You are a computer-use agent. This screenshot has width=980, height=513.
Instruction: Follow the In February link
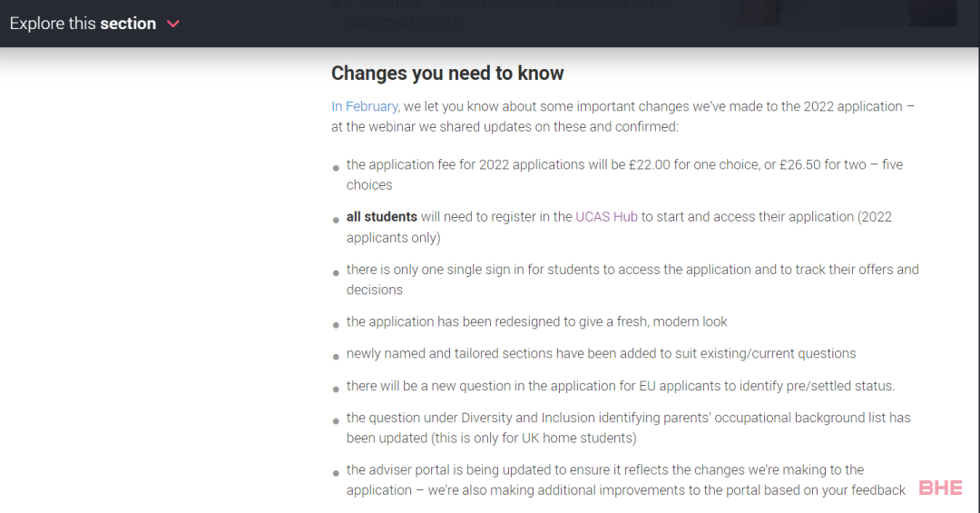click(365, 106)
